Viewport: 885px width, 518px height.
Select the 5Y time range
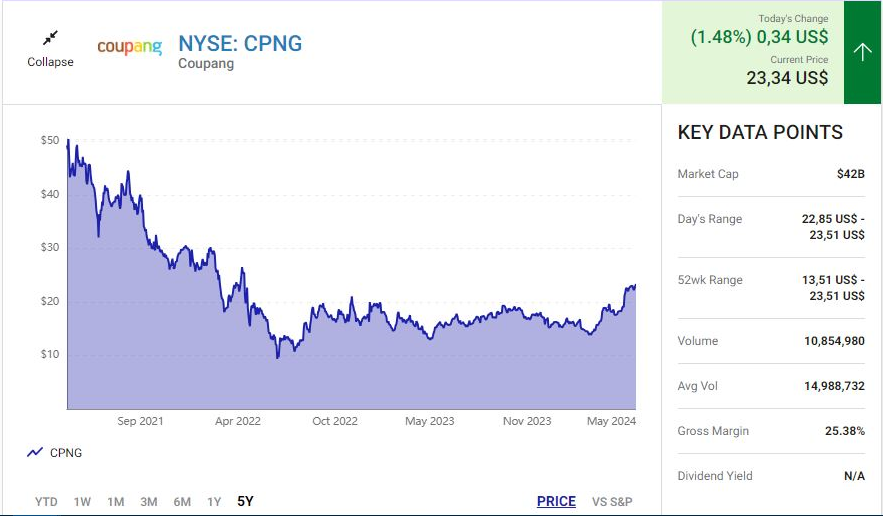pos(245,502)
